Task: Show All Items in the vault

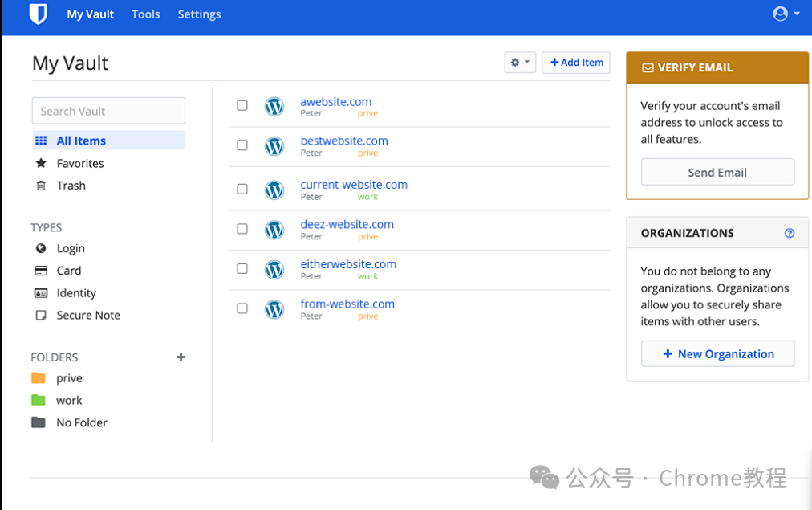Action: (x=109, y=141)
